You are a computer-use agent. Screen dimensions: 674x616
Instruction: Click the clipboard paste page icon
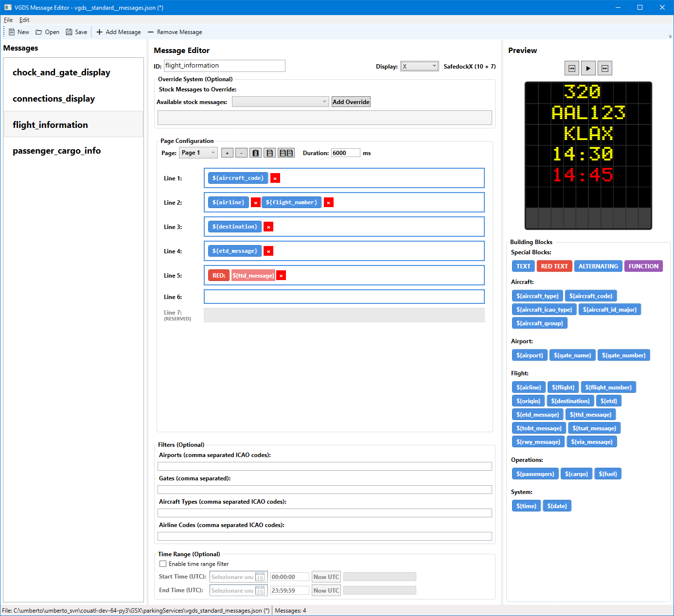pos(255,153)
